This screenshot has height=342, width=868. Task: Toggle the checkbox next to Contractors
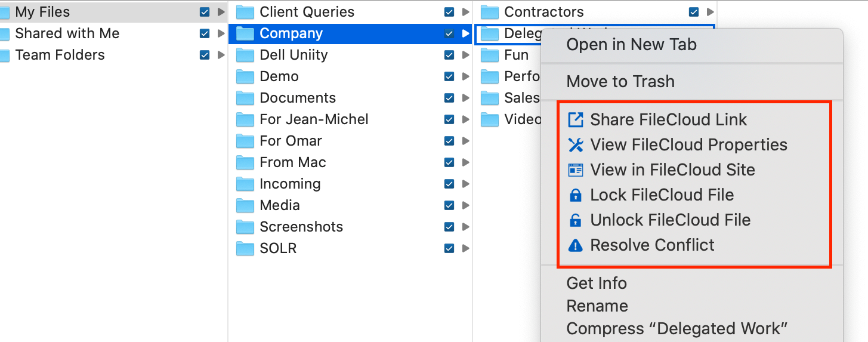[x=694, y=12]
